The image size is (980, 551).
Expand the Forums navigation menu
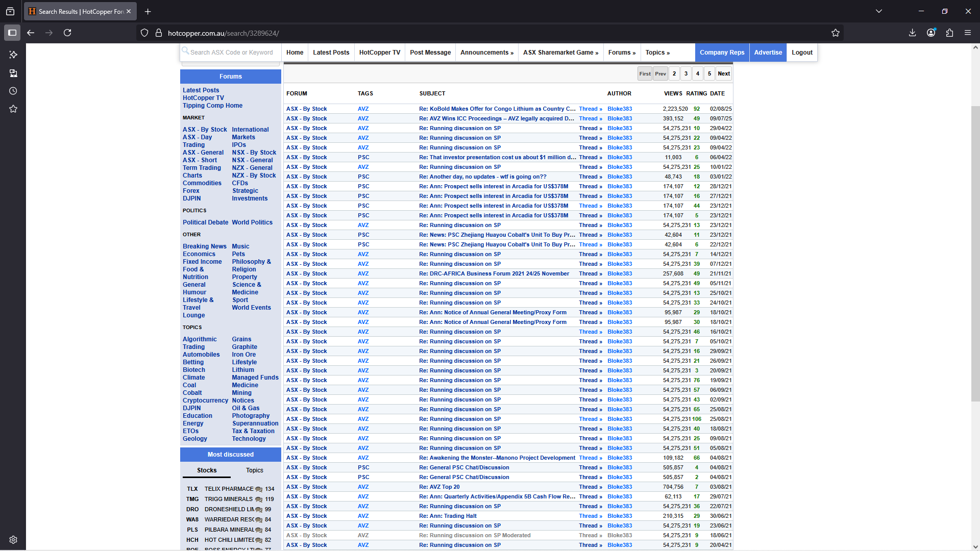(x=622, y=52)
